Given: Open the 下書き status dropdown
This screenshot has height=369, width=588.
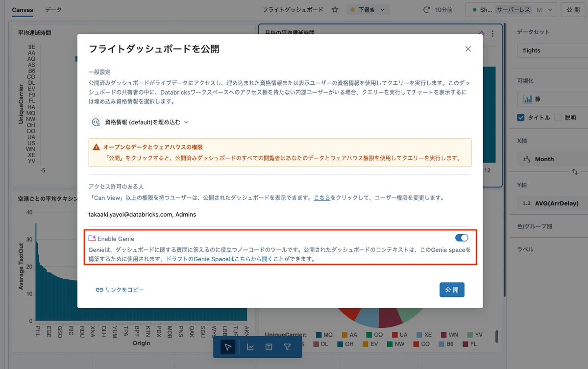Looking at the screenshot, I should pos(368,9).
